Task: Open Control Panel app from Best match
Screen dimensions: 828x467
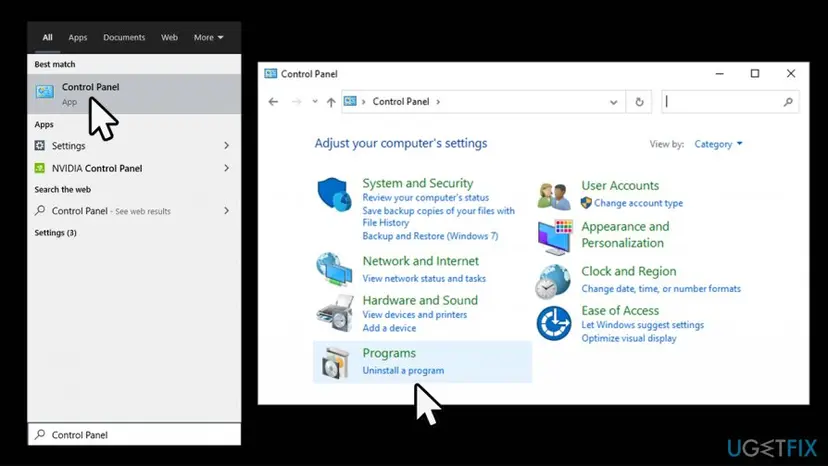Action: pos(134,94)
